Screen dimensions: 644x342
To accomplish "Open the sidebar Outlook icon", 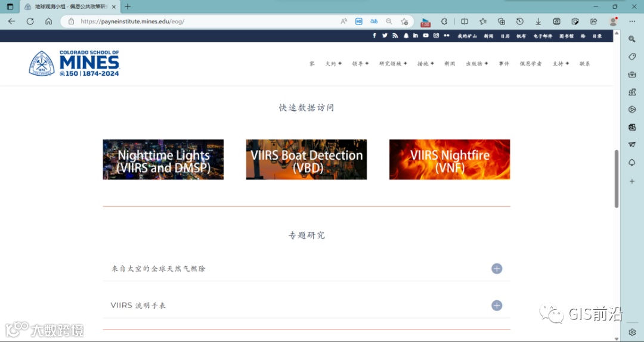I will point(632,128).
